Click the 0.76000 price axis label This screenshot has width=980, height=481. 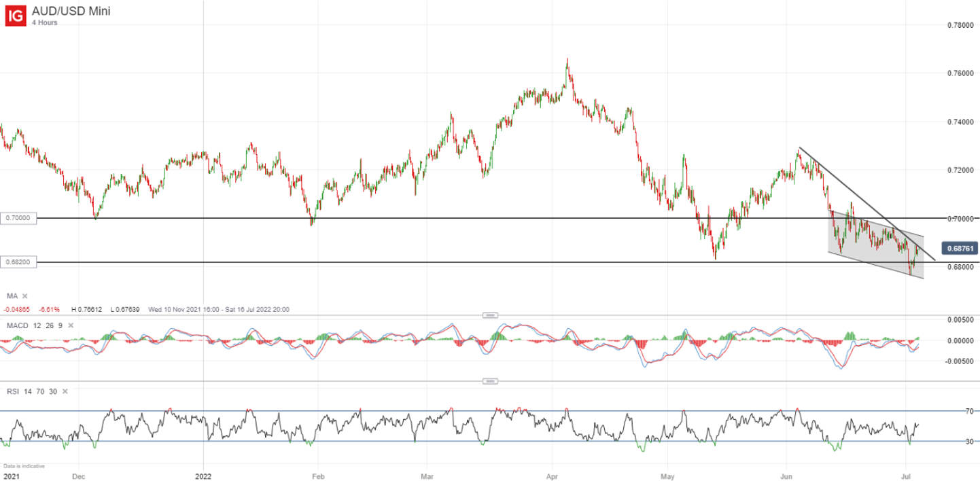pos(961,73)
